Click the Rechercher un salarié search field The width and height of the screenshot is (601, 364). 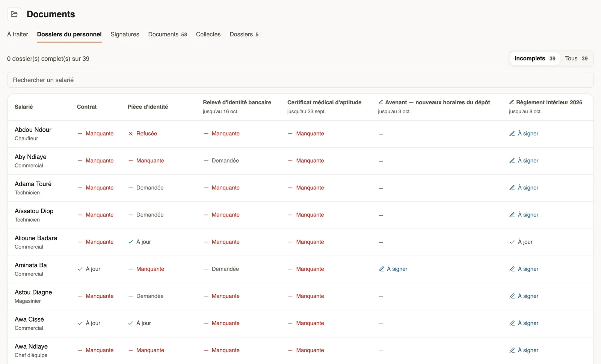(300, 80)
